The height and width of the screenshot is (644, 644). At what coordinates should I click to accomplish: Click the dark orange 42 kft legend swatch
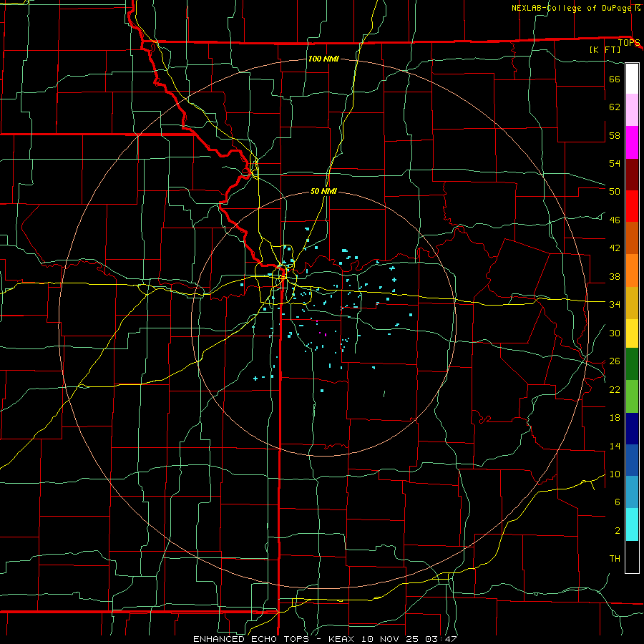click(x=632, y=238)
